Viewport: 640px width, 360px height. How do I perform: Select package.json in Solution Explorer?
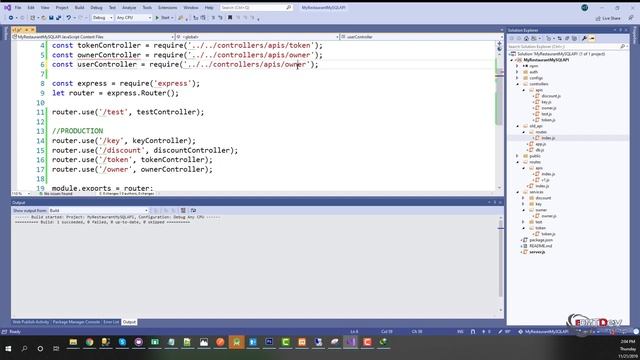pyautogui.click(x=541, y=240)
